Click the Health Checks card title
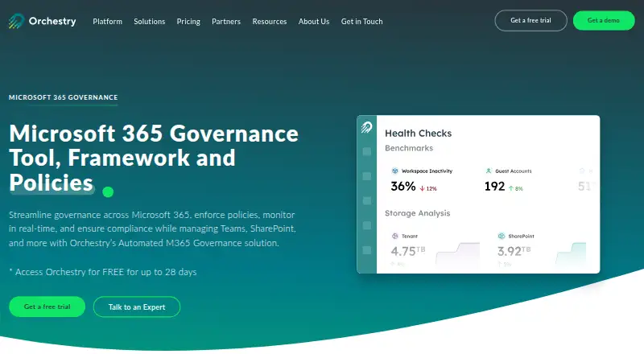 [418, 133]
